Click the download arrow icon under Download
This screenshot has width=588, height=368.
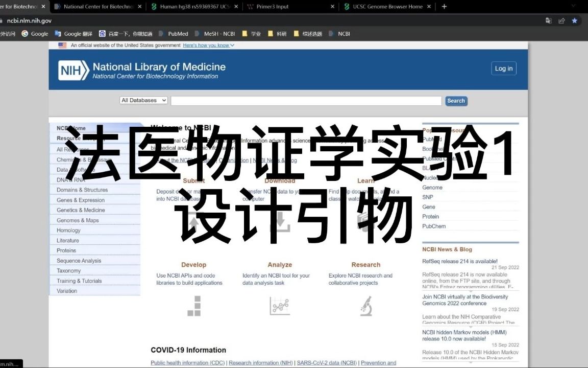tap(280, 220)
